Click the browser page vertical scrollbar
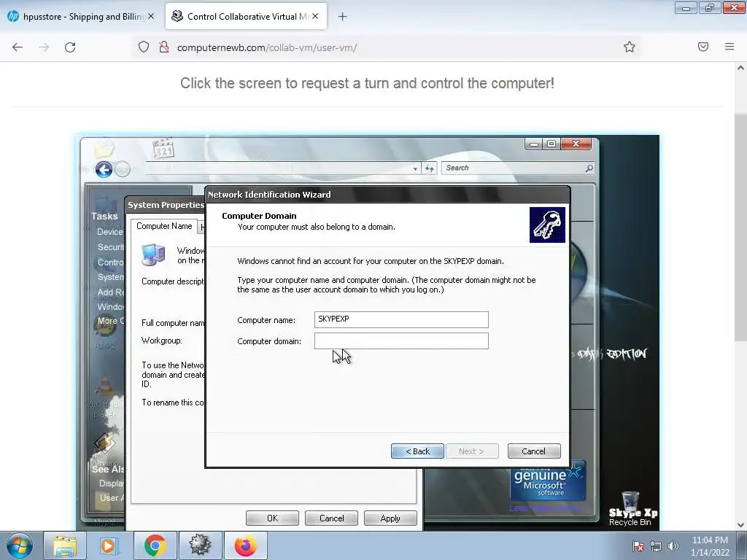This screenshot has width=747, height=560. tap(740, 227)
